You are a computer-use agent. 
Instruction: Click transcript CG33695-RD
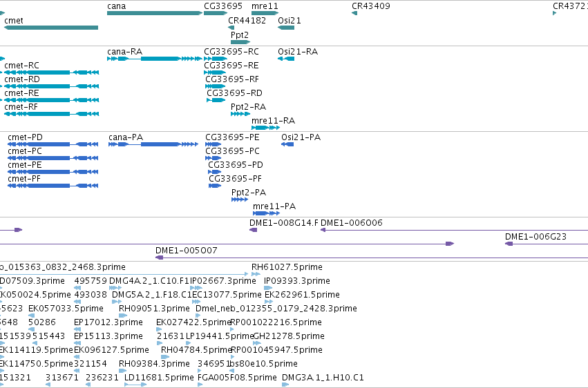pyautogui.click(x=216, y=100)
